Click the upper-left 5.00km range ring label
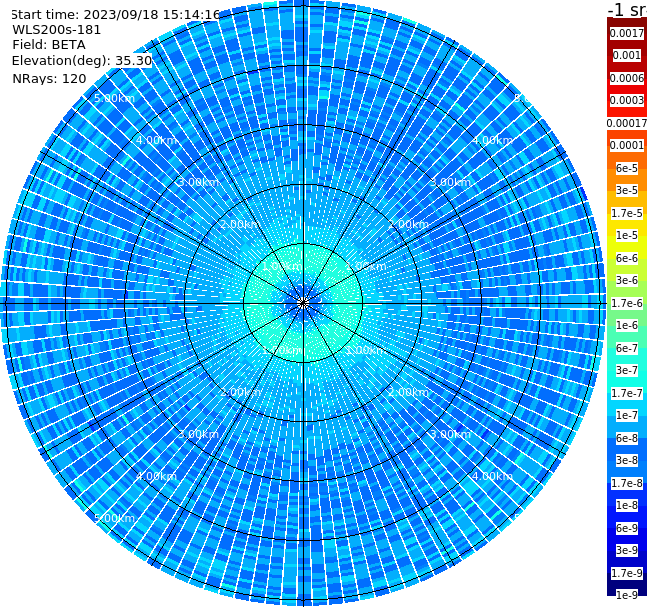This screenshot has width=647, height=607. 114,98
